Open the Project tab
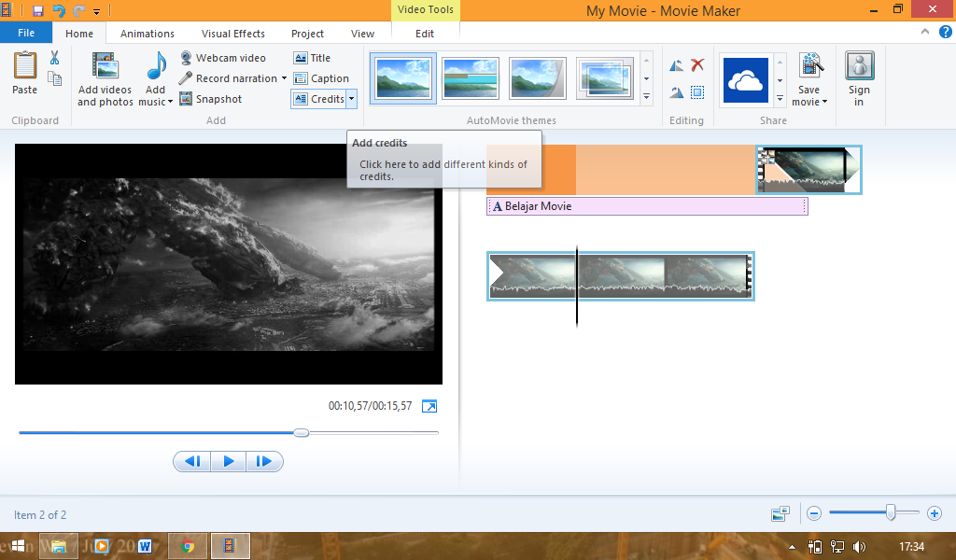The image size is (956, 560). point(307,34)
